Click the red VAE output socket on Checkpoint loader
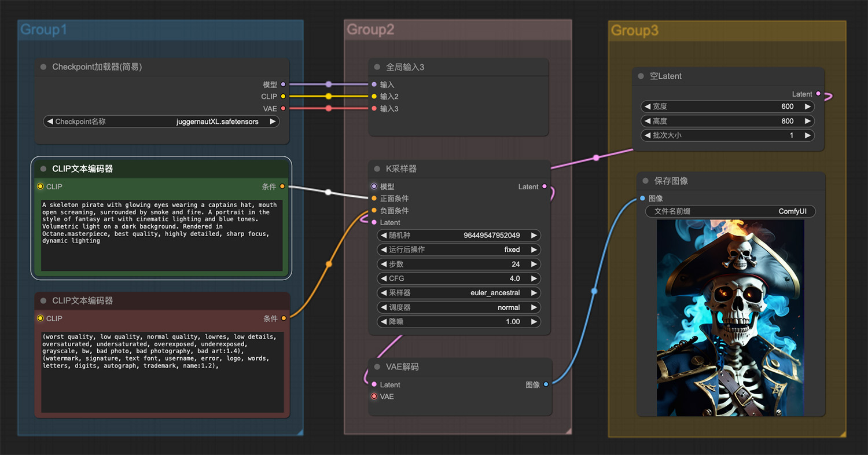This screenshot has height=455, width=868. [x=283, y=108]
